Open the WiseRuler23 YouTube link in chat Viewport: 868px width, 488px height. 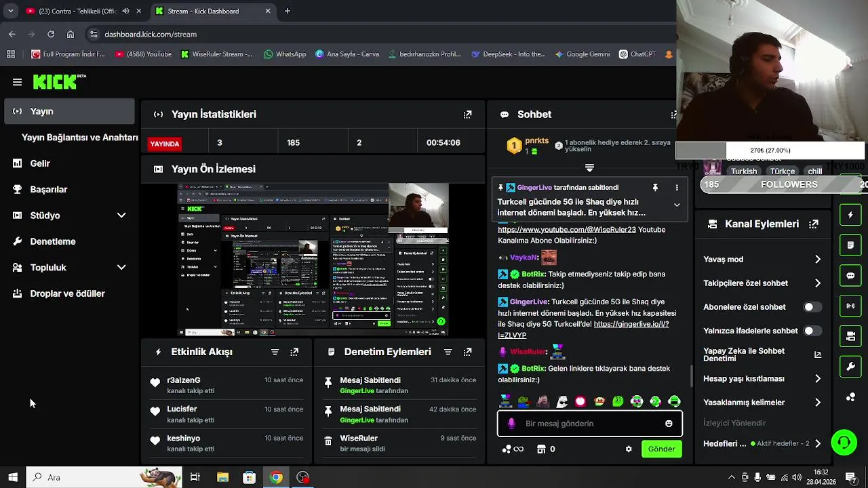point(567,230)
